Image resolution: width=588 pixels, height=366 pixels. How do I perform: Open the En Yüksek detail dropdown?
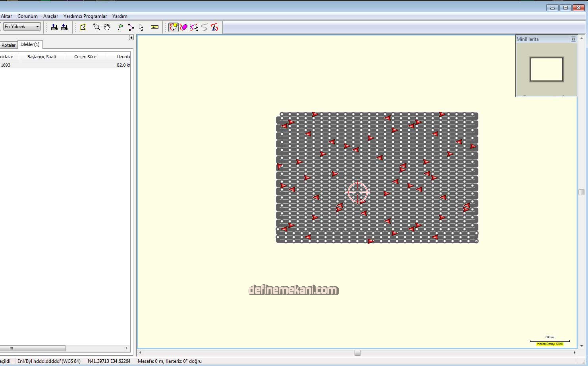22,27
